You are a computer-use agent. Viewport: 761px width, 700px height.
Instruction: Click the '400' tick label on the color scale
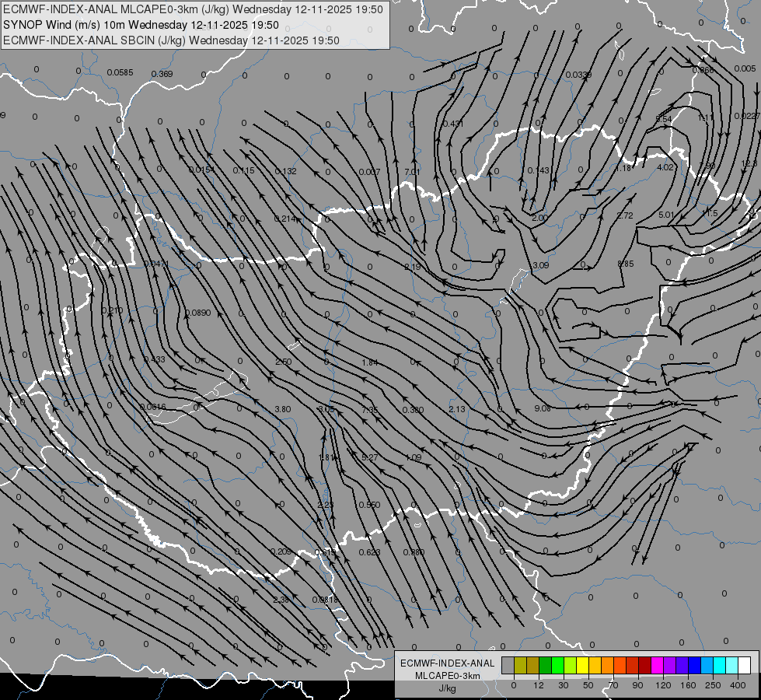pos(738,685)
